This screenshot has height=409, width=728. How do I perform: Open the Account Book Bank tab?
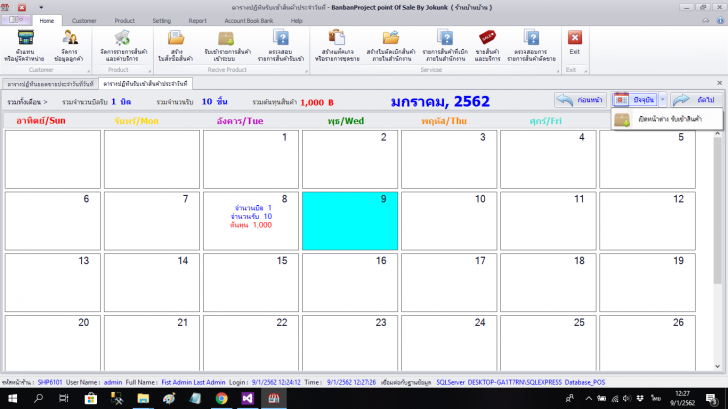(248, 20)
